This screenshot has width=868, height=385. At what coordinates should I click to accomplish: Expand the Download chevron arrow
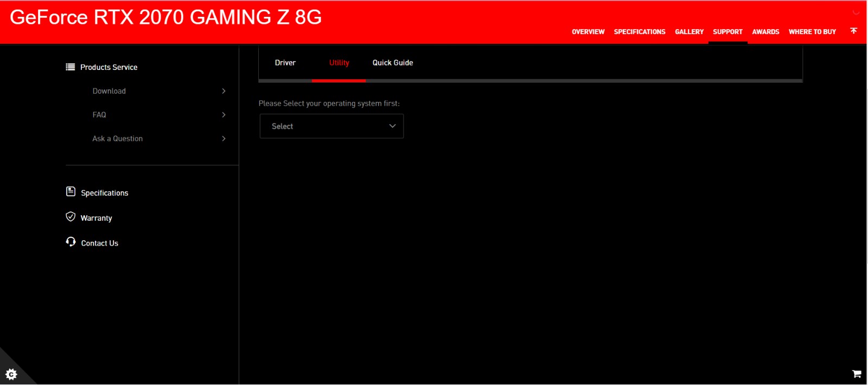coord(224,91)
